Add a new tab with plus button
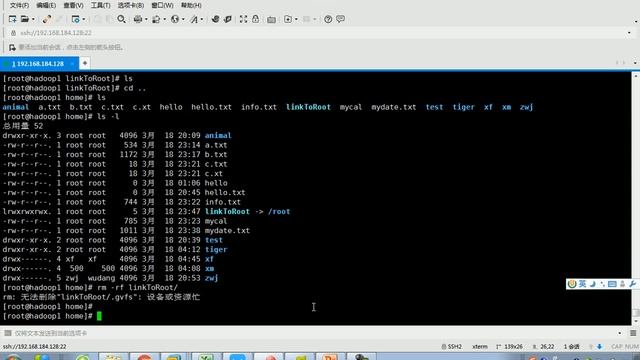The height and width of the screenshot is (360, 640). [84, 63]
